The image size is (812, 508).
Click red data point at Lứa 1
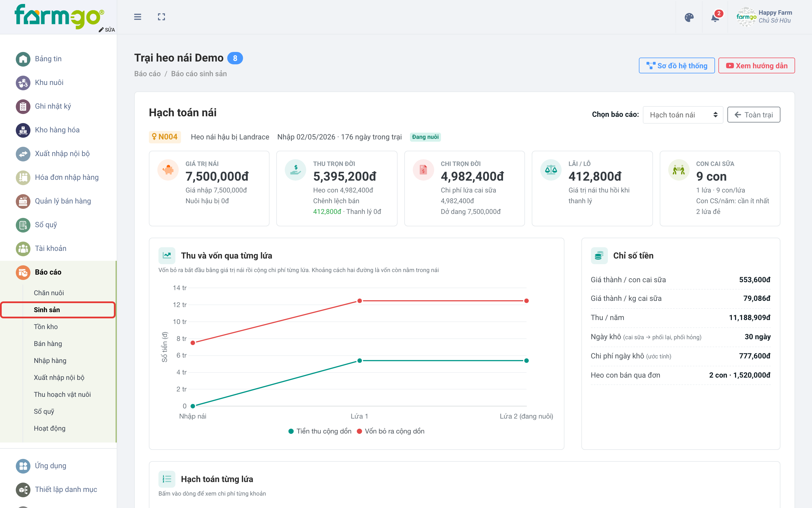(x=359, y=301)
